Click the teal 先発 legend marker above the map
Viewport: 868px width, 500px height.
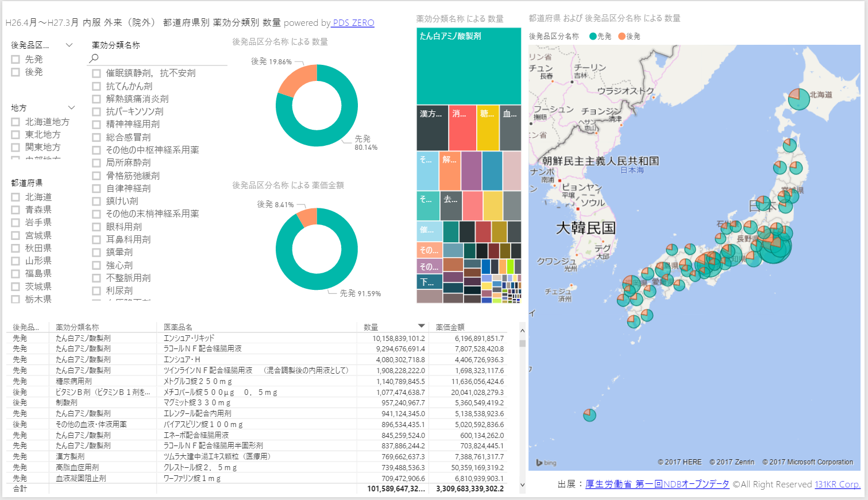click(593, 36)
